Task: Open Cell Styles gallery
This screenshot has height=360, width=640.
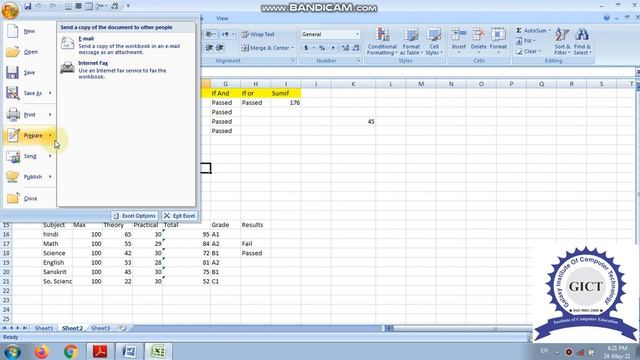Action: pyautogui.click(x=434, y=42)
